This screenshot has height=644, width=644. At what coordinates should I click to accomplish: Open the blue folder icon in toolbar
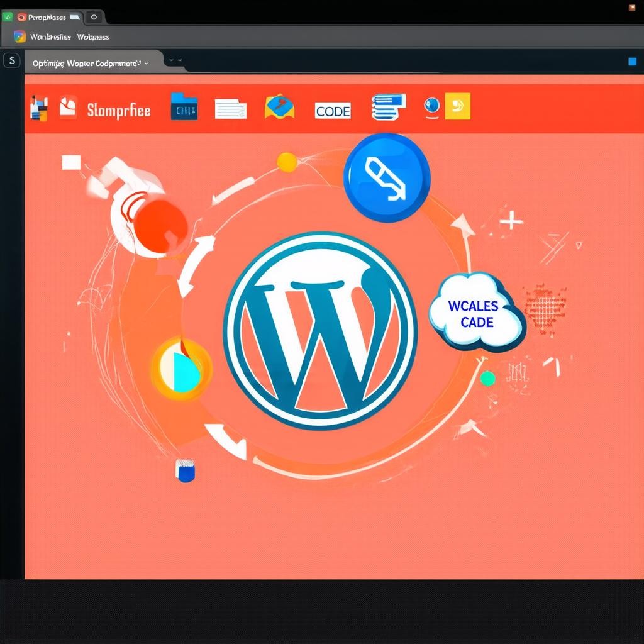pos(184,108)
